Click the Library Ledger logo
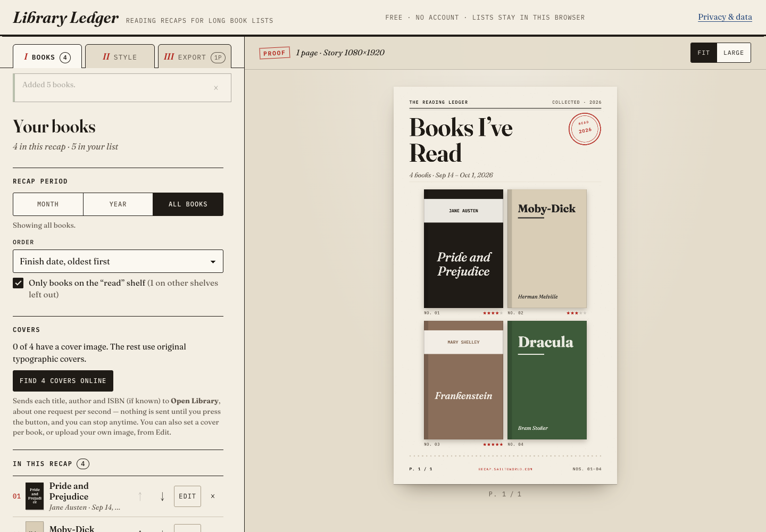Viewport: 766px width, 532px height. click(66, 18)
